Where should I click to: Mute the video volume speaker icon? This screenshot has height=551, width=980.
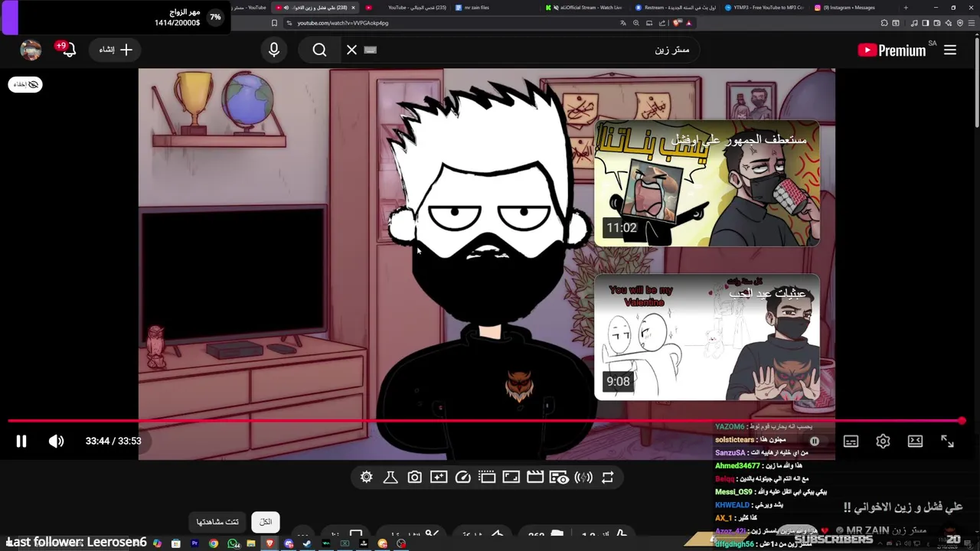coord(57,441)
